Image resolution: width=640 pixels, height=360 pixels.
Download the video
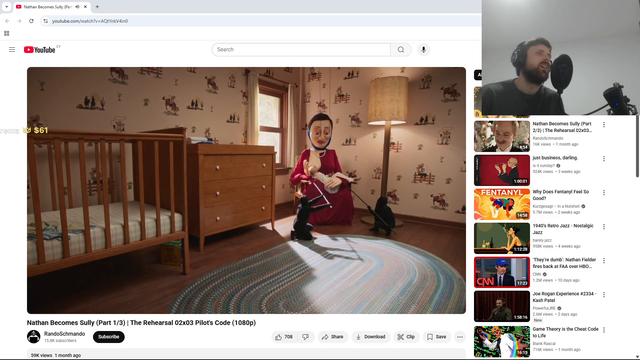point(371,337)
